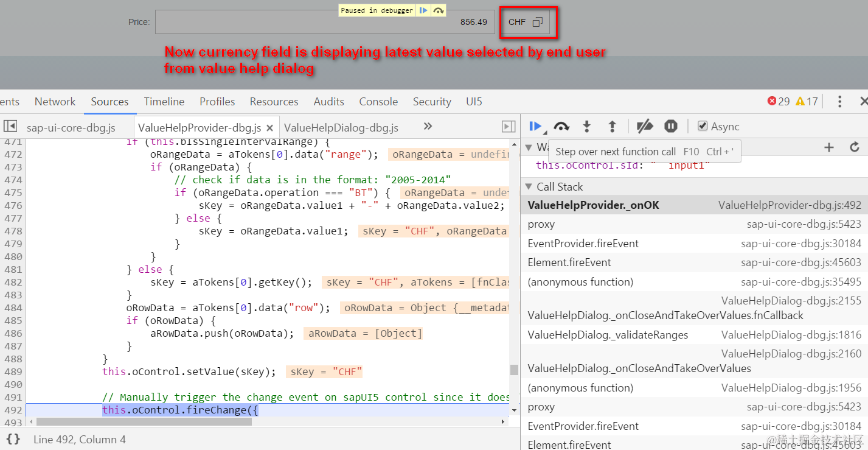The image size is (868, 450).
Task: Go to the Timeline tab
Action: coord(164,102)
